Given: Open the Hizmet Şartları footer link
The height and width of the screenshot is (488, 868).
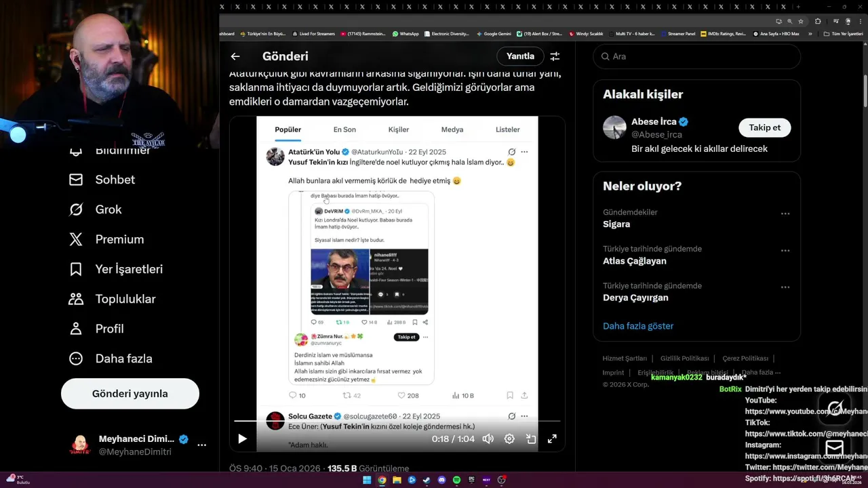Looking at the screenshot, I should [x=625, y=359].
